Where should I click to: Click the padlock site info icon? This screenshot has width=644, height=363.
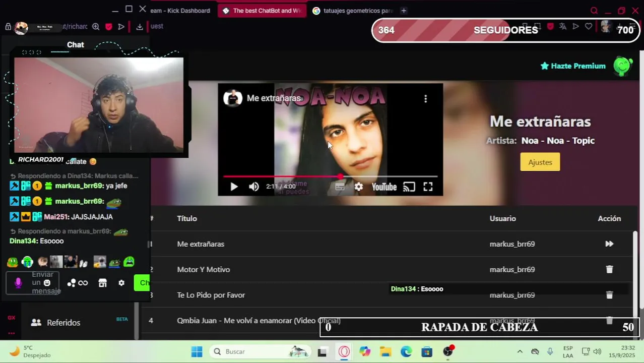(x=8, y=27)
